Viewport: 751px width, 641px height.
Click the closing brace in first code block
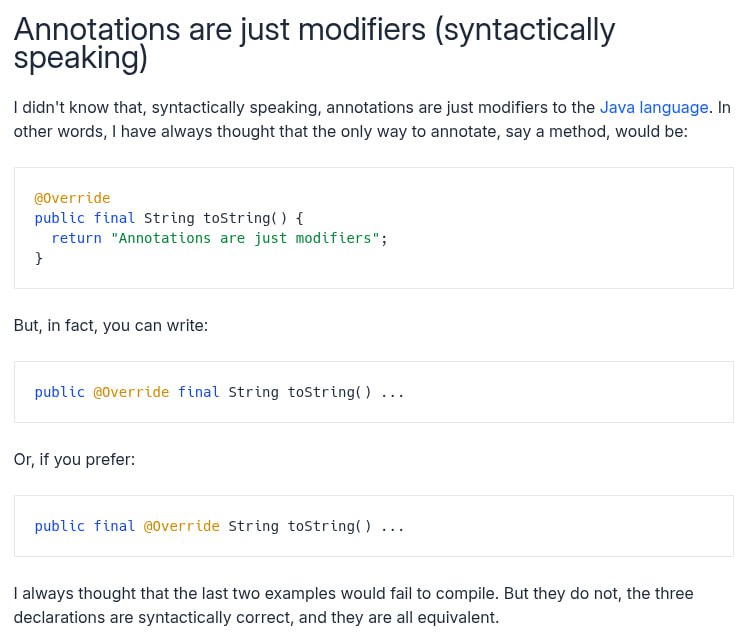coord(38,258)
